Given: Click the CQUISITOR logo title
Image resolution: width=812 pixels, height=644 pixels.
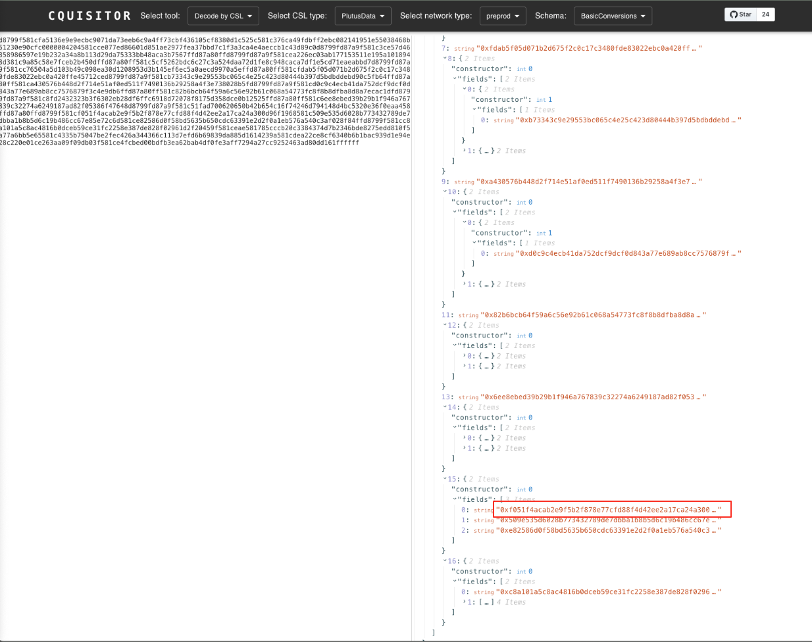Looking at the screenshot, I should point(89,16).
